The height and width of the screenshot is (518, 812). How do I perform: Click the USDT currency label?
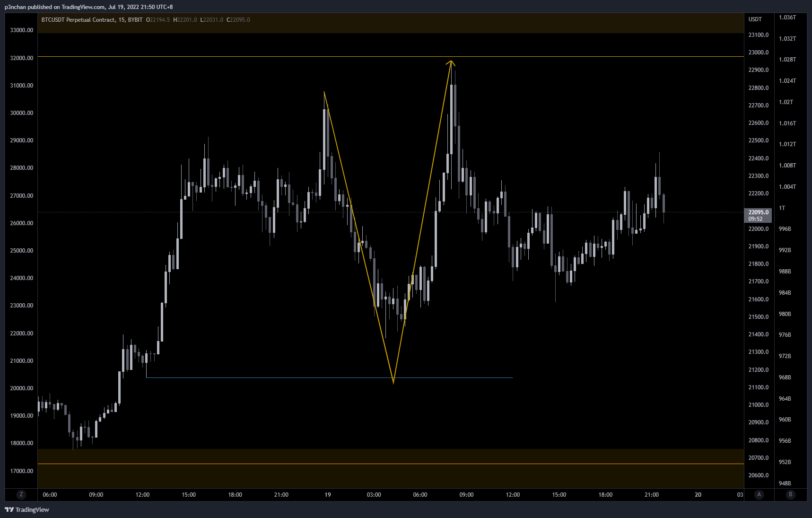click(x=755, y=19)
